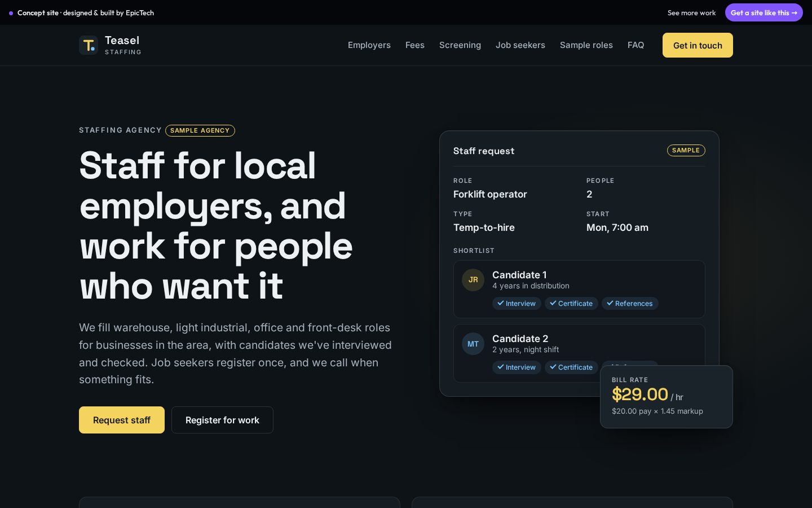The width and height of the screenshot is (812, 508).
Task: Click Get a site like this
Action: click(x=764, y=12)
